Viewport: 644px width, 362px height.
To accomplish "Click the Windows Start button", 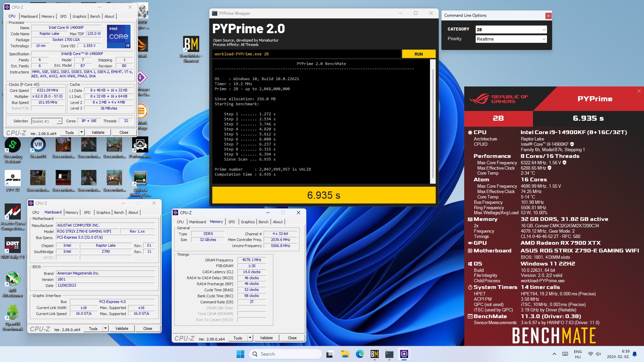I will pos(240,354).
